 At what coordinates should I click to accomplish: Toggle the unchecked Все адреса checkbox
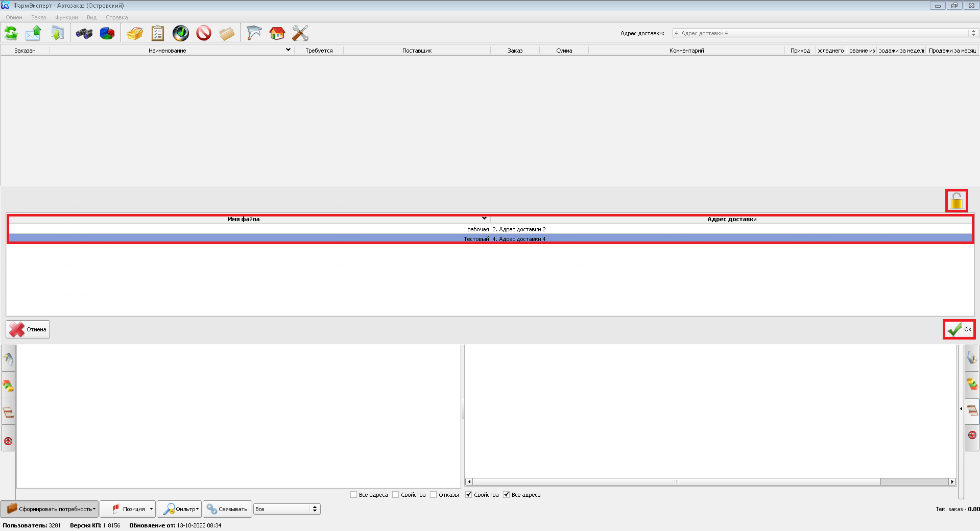(x=354, y=495)
